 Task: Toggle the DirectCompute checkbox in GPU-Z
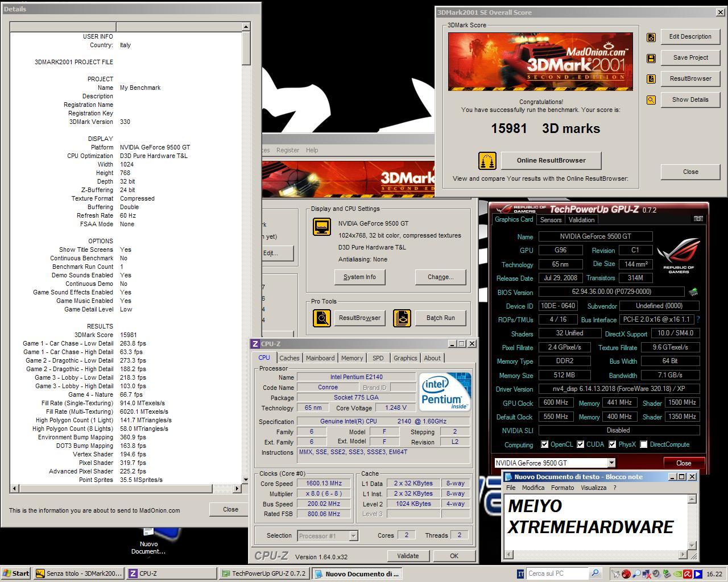pyautogui.click(x=644, y=444)
